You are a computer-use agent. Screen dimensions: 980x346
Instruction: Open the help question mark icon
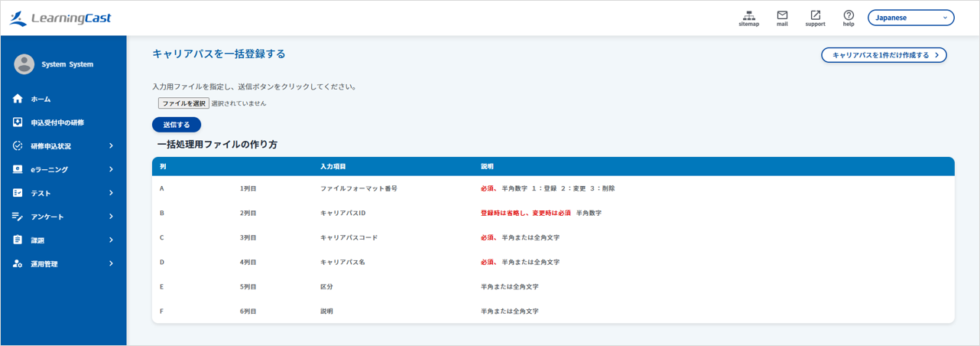[849, 15]
